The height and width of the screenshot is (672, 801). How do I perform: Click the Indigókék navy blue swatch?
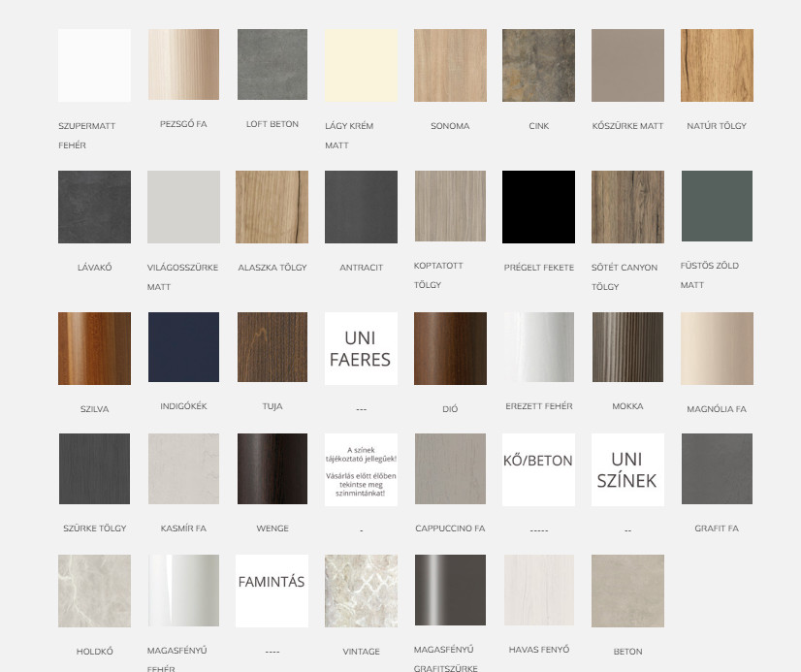tap(183, 348)
